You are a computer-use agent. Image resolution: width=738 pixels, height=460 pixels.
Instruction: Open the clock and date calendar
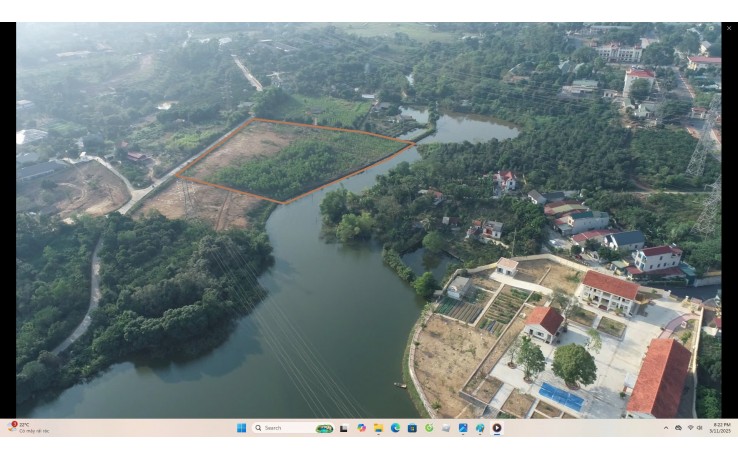pyautogui.click(x=719, y=428)
